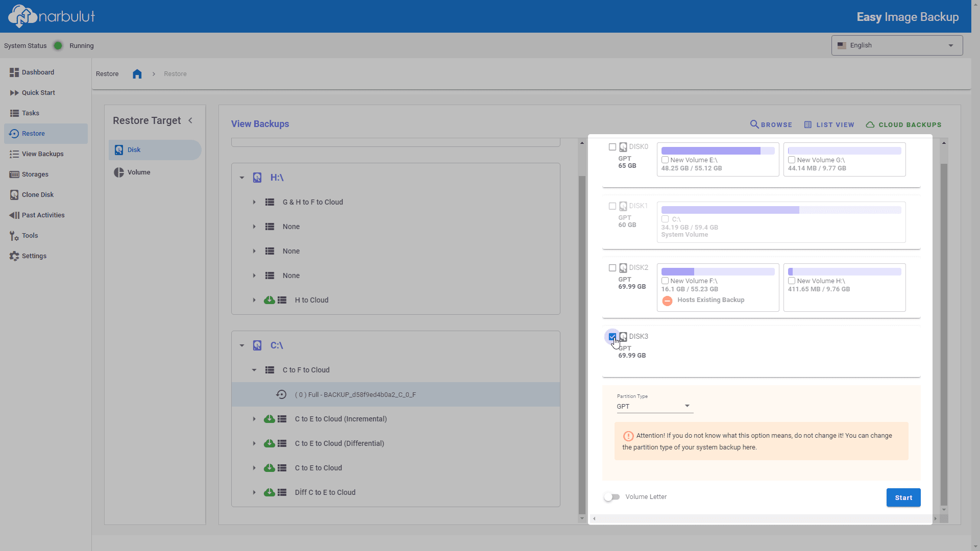Click the Hosts Existing Backup warning icon
Image resolution: width=980 pixels, height=551 pixels.
(x=667, y=300)
